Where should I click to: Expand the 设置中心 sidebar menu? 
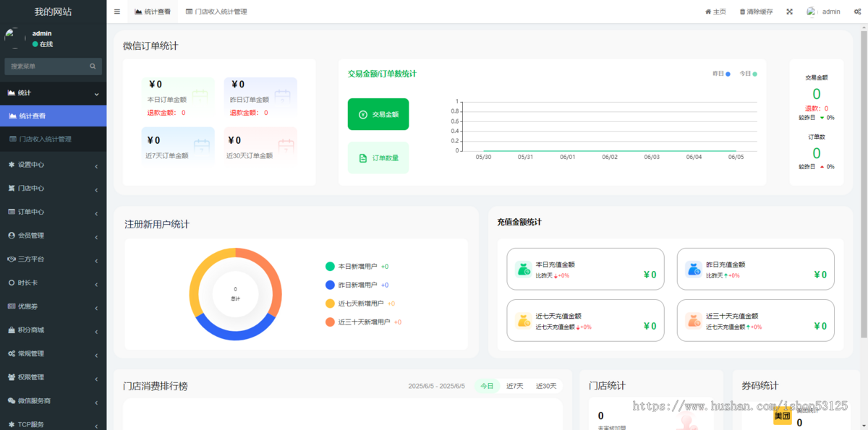53,165
